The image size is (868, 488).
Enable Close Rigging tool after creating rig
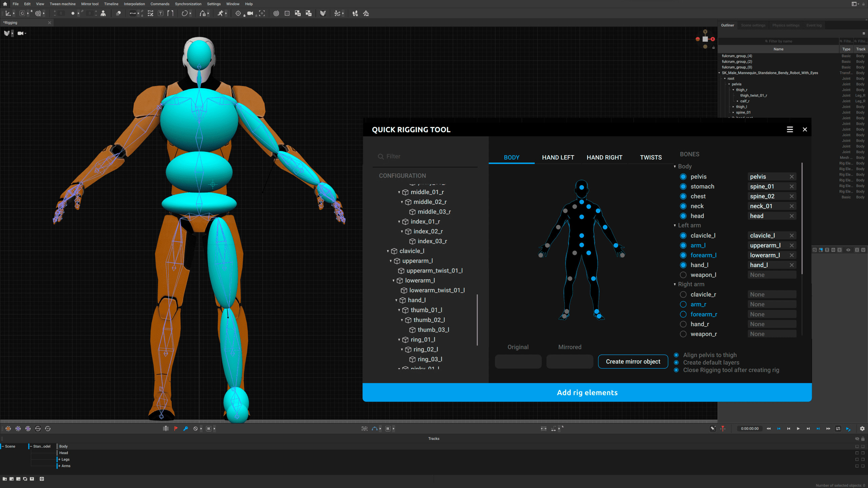676,370
